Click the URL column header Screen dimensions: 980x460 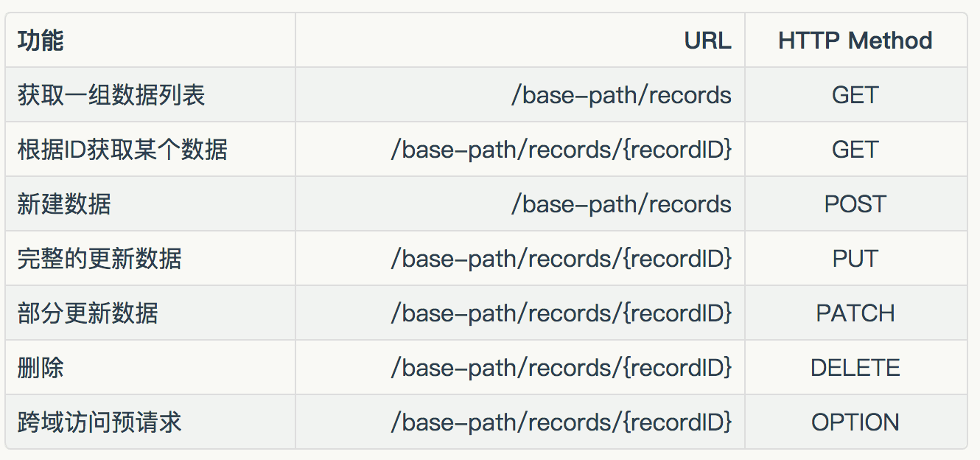point(708,41)
